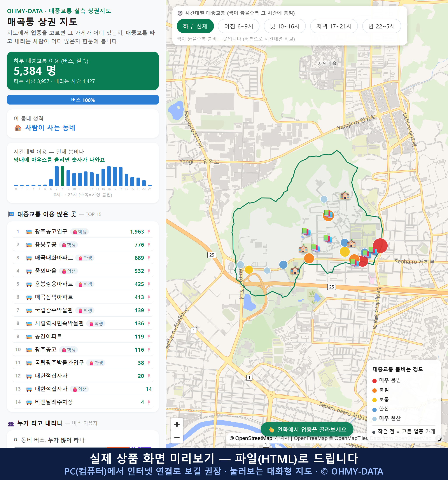This screenshot has width=448, height=480.
Task: Click the 7시 bar in hourly chart
Action: [57, 176]
